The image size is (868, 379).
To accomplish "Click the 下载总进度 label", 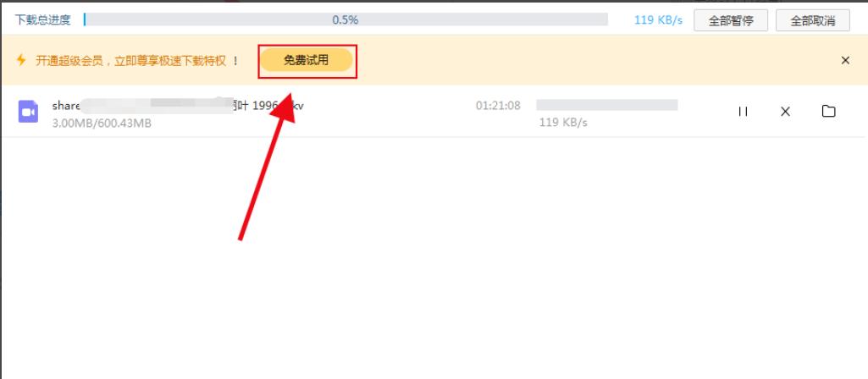I will pyautogui.click(x=42, y=20).
